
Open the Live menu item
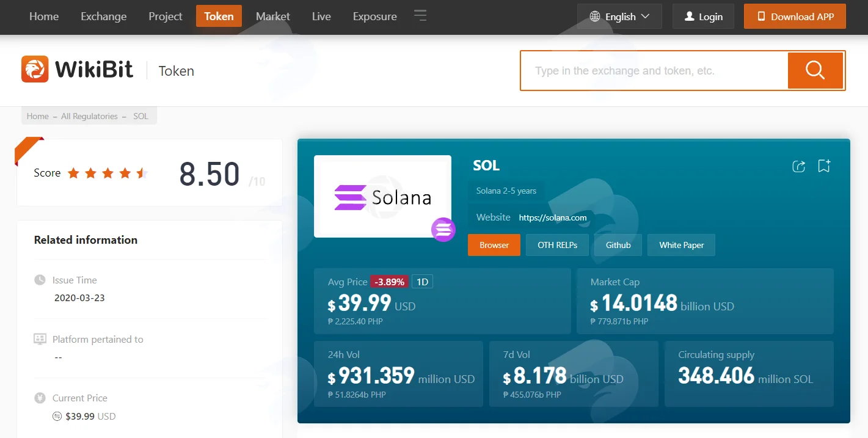pyautogui.click(x=321, y=16)
